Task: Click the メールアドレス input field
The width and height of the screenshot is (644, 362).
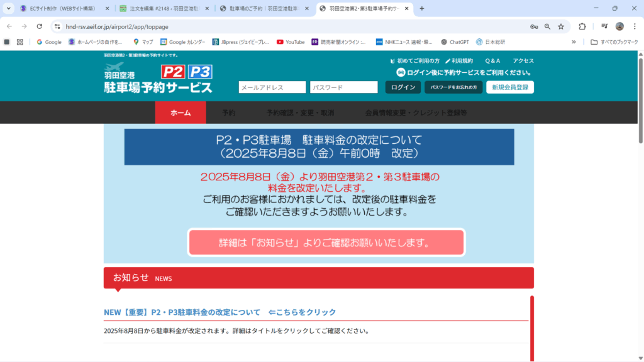Action: click(x=272, y=87)
